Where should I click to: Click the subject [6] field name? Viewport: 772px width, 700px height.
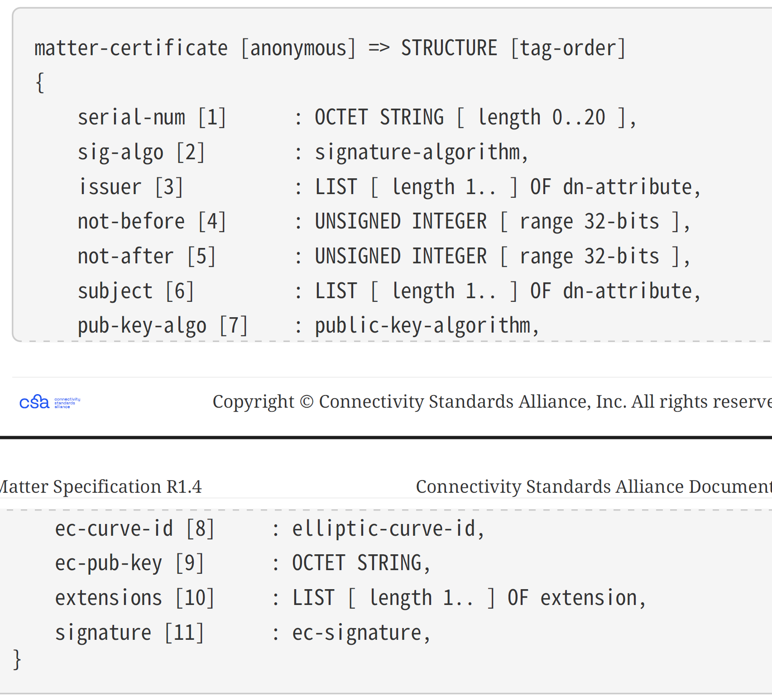(136, 291)
